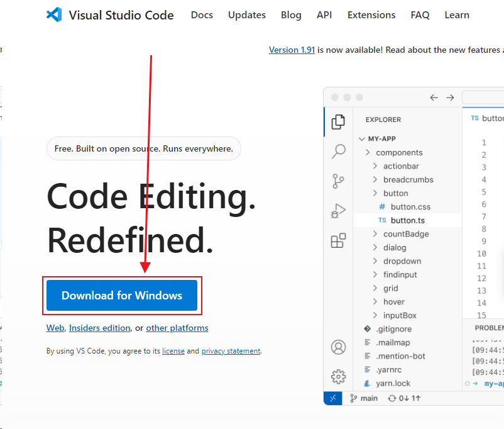The image size is (504, 429).
Task: Expand the dialog folder chevron
Action: [x=375, y=247]
